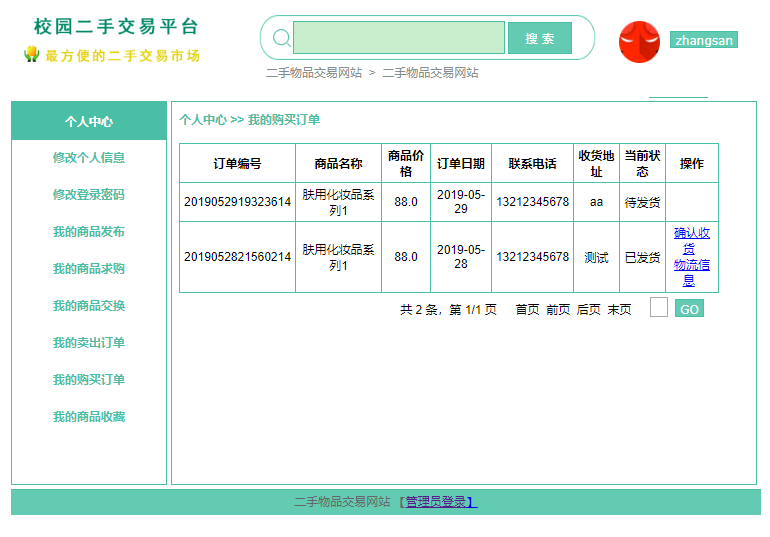Screen dimensions: 770x537
Task: Click the 收货地址 column header
Action: pos(596,163)
